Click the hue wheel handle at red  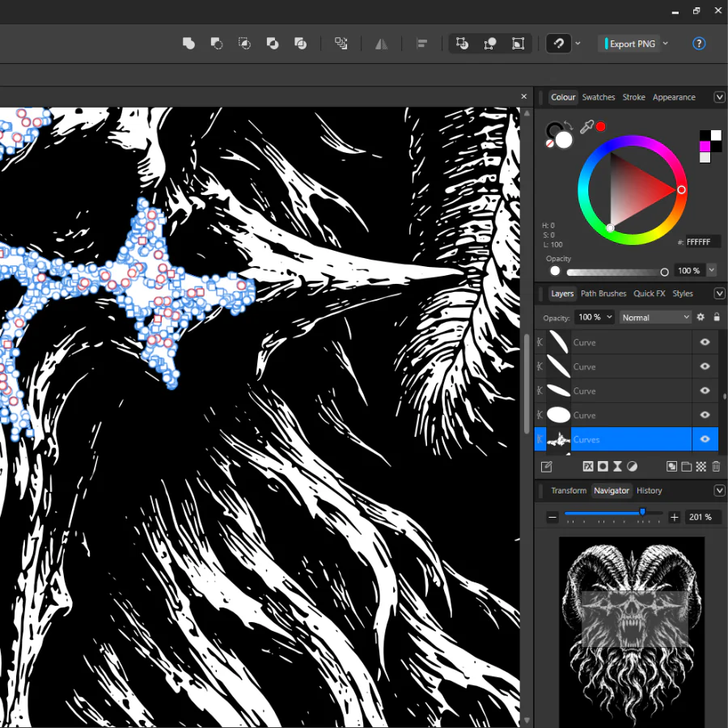(681, 189)
